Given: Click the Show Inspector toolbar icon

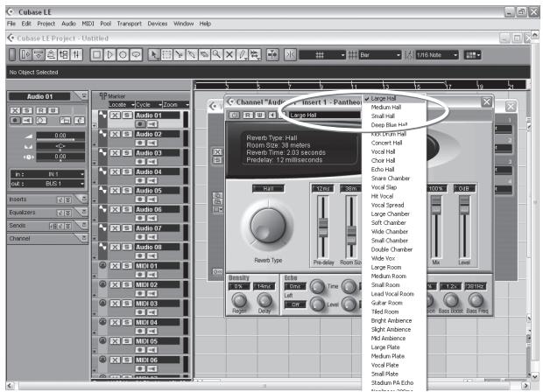Looking at the screenshot, I should click(x=25, y=54).
